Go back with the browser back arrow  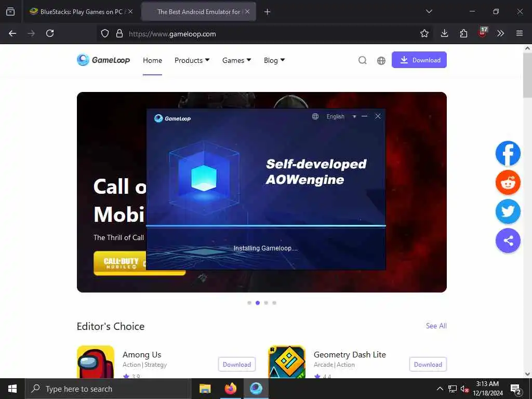coord(12,33)
